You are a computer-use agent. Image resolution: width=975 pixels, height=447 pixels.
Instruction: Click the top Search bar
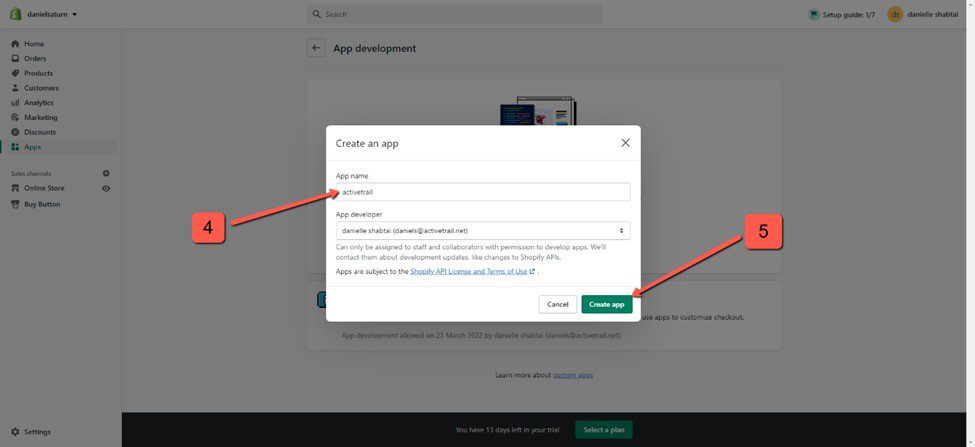pos(455,14)
